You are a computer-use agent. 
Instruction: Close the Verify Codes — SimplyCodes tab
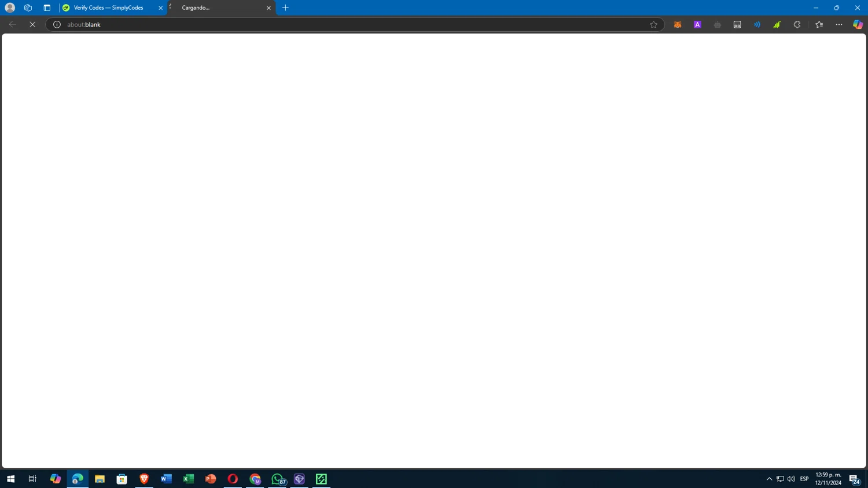[x=160, y=8]
